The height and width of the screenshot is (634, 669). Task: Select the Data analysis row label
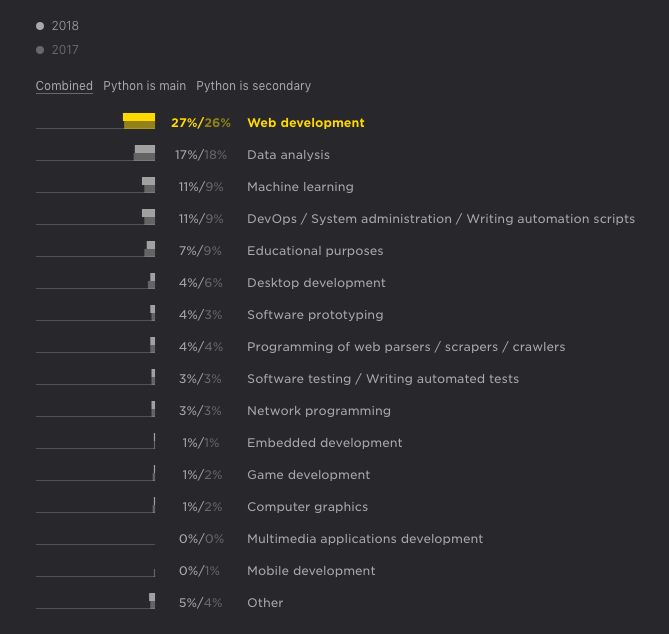(x=288, y=155)
